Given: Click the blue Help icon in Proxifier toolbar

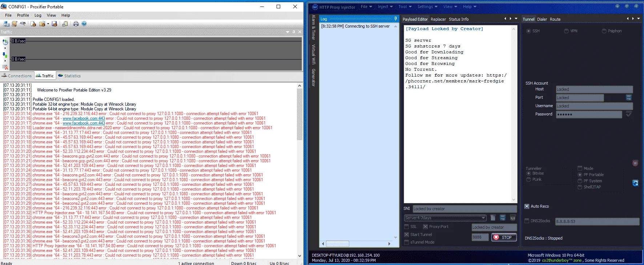Looking at the screenshot, I should click(x=84, y=24).
